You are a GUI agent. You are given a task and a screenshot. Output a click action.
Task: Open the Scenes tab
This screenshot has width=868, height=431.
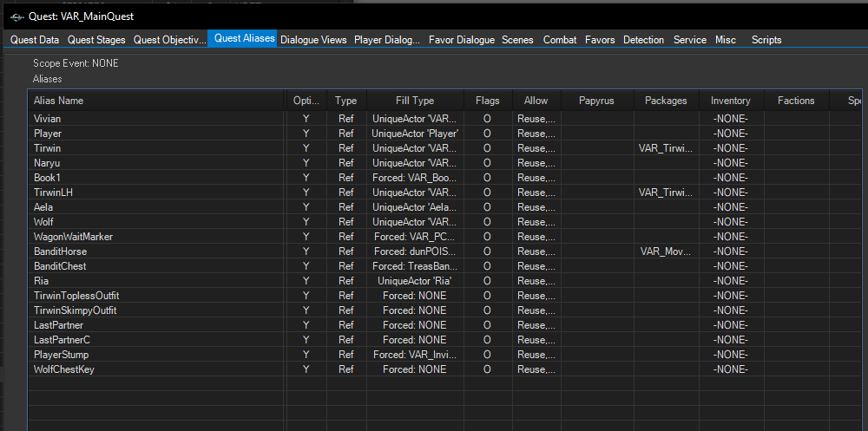(517, 40)
